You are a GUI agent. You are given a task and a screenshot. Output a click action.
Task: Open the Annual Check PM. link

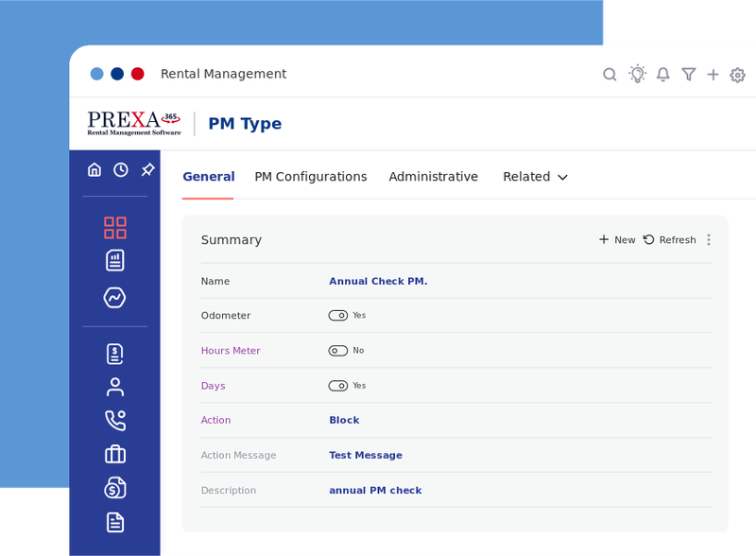point(378,281)
